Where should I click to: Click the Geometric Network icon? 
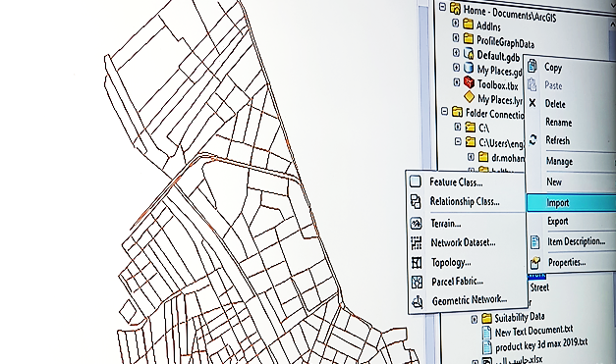[x=418, y=301]
